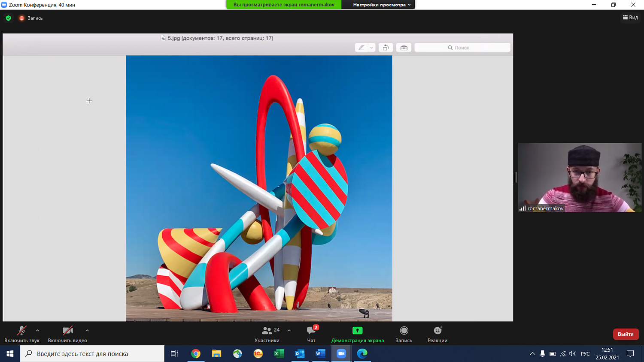Open File Explorer from taskbar
The width and height of the screenshot is (644, 362).
pos(216,353)
